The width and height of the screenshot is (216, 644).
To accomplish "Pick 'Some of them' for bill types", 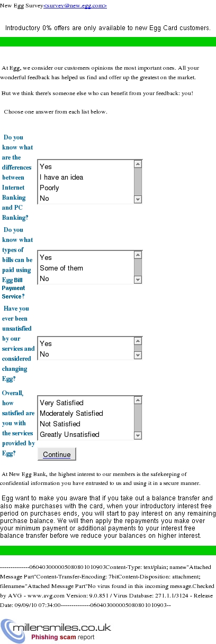I will [x=86, y=268].
